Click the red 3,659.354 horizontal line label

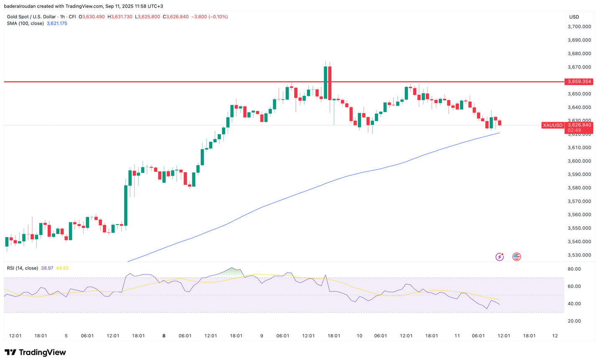point(580,82)
